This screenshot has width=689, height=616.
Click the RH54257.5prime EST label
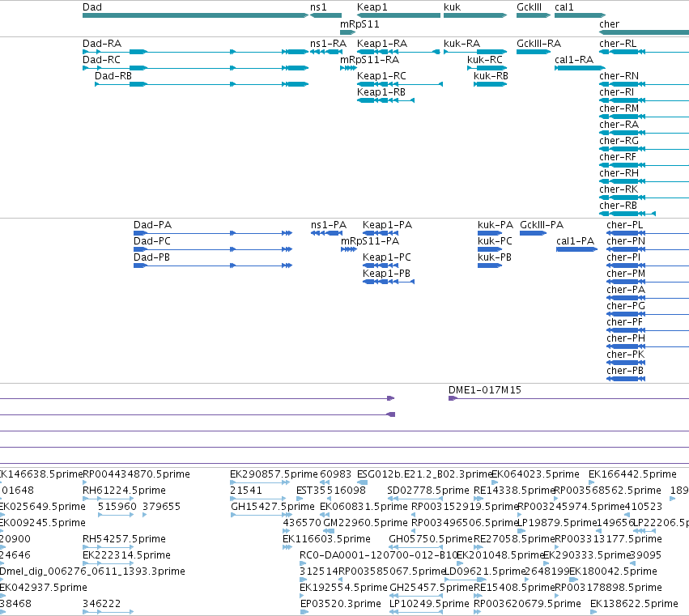pyautogui.click(x=124, y=539)
